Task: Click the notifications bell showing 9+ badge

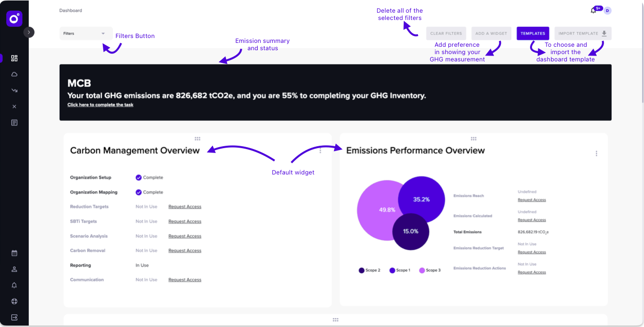Action: point(594,10)
